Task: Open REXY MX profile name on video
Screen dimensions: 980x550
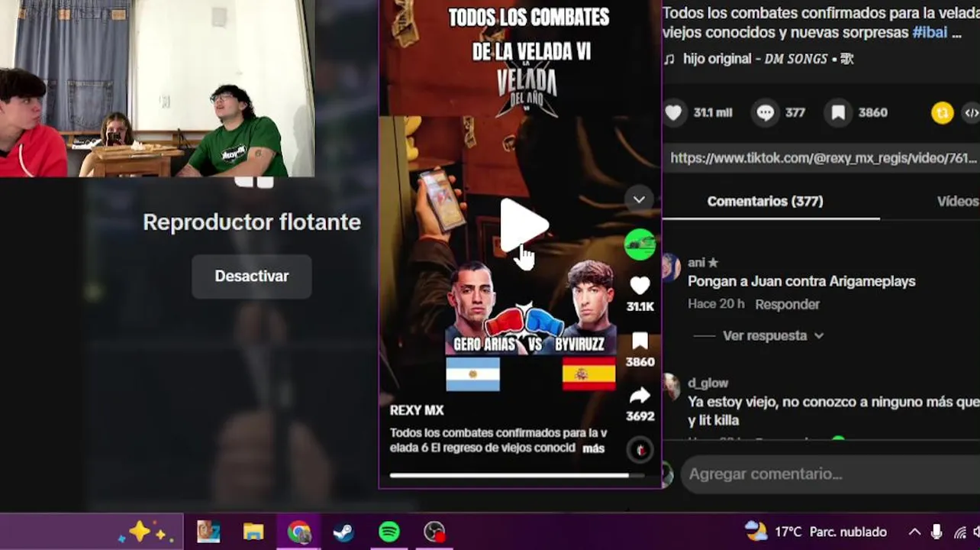Action: click(417, 410)
